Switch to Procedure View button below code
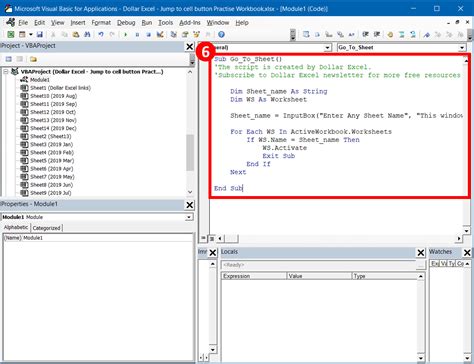 coord(203,238)
